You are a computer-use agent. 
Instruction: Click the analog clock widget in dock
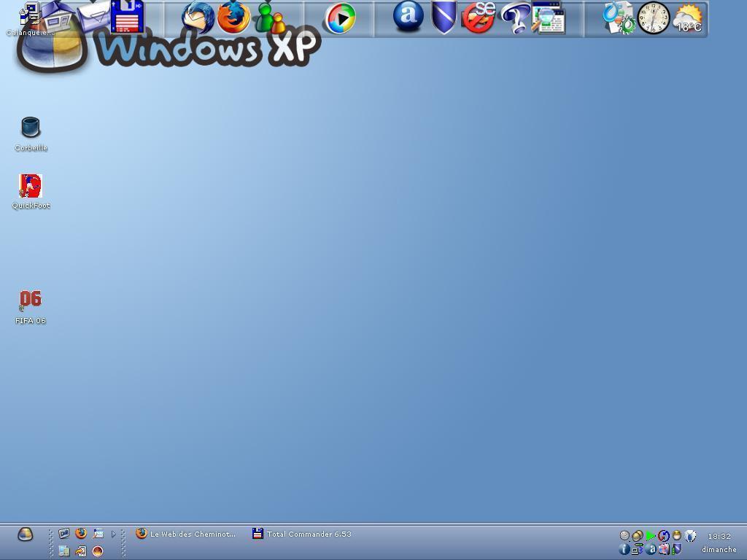653,18
